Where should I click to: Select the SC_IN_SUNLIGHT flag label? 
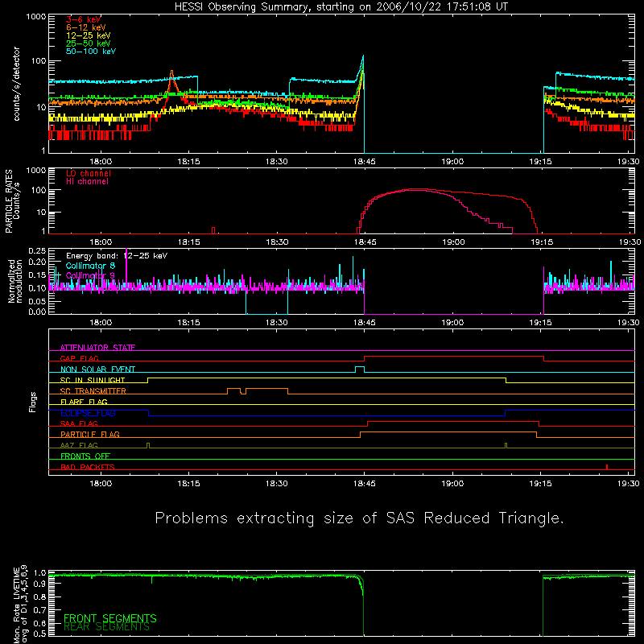pyautogui.click(x=93, y=380)
